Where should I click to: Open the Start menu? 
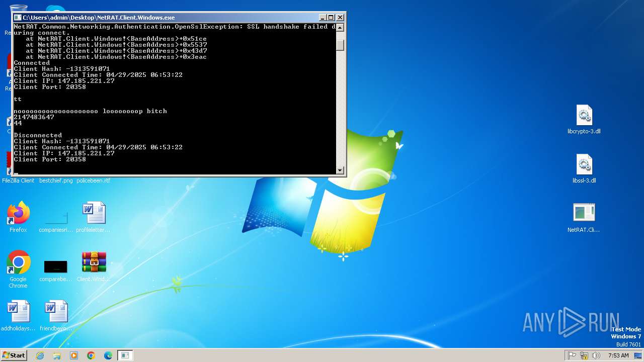click(14, 355)
